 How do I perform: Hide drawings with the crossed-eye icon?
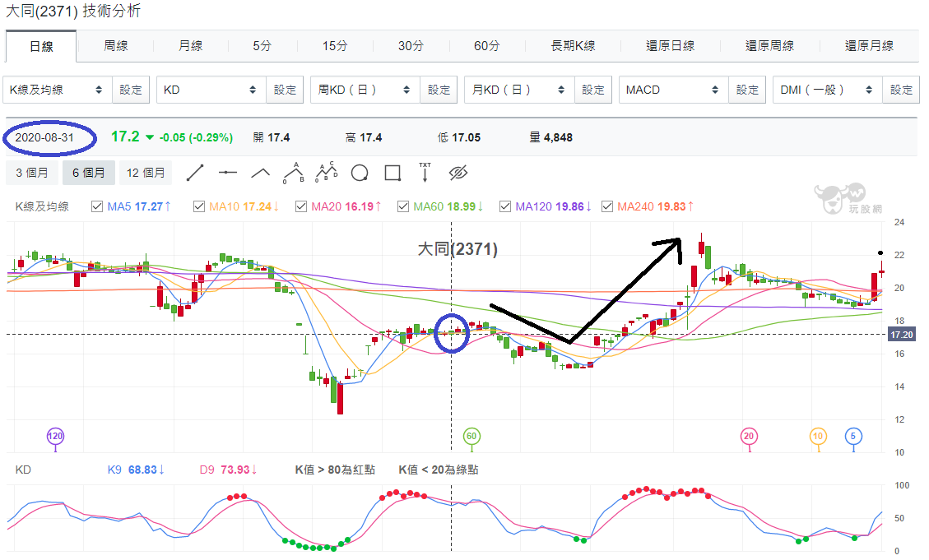(x=458, y=173)
